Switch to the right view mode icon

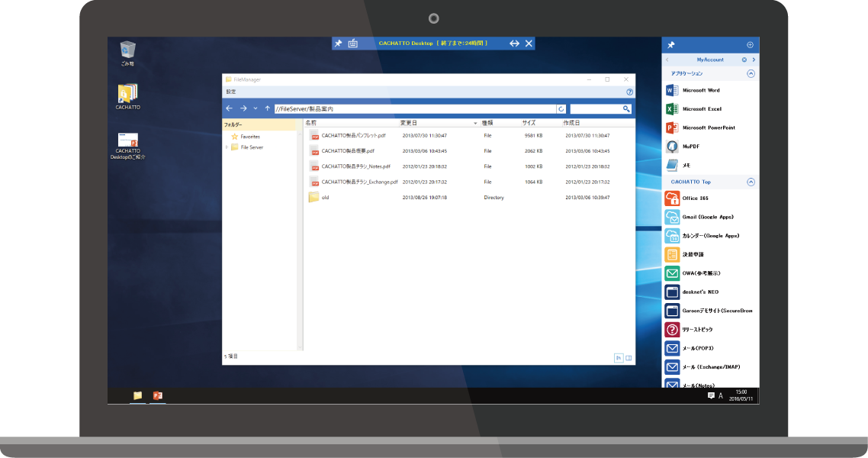628,358
